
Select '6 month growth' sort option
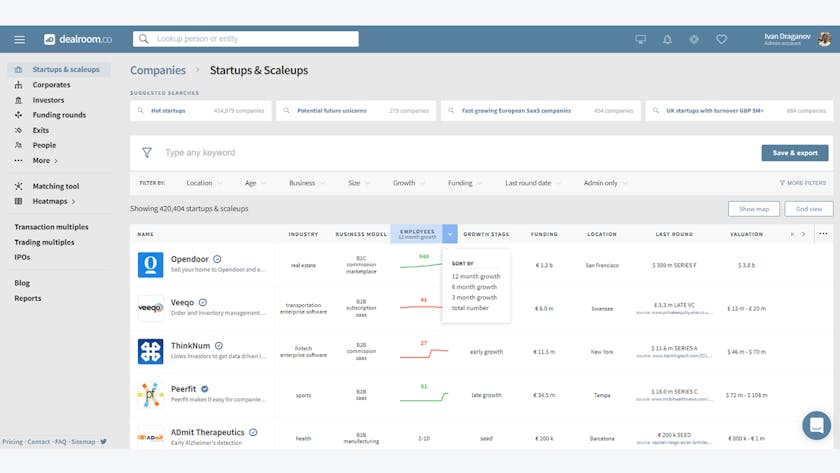coord(474,287)
